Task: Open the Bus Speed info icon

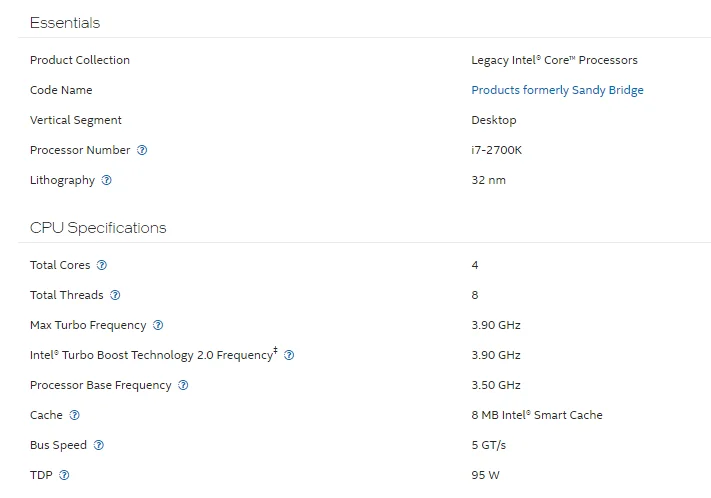Action: pyautogui.click(x=99, y=445)
